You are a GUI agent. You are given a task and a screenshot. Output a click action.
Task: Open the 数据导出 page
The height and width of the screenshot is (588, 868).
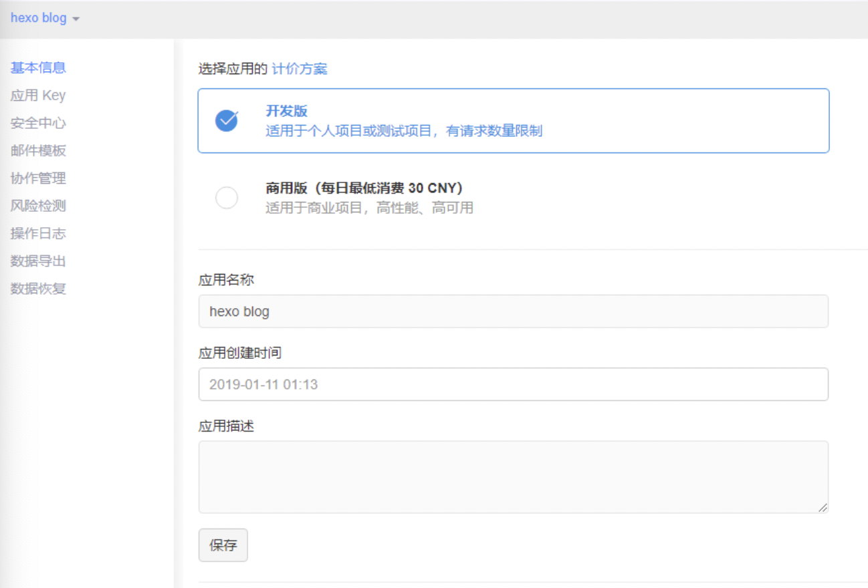(x=38, y=261)
